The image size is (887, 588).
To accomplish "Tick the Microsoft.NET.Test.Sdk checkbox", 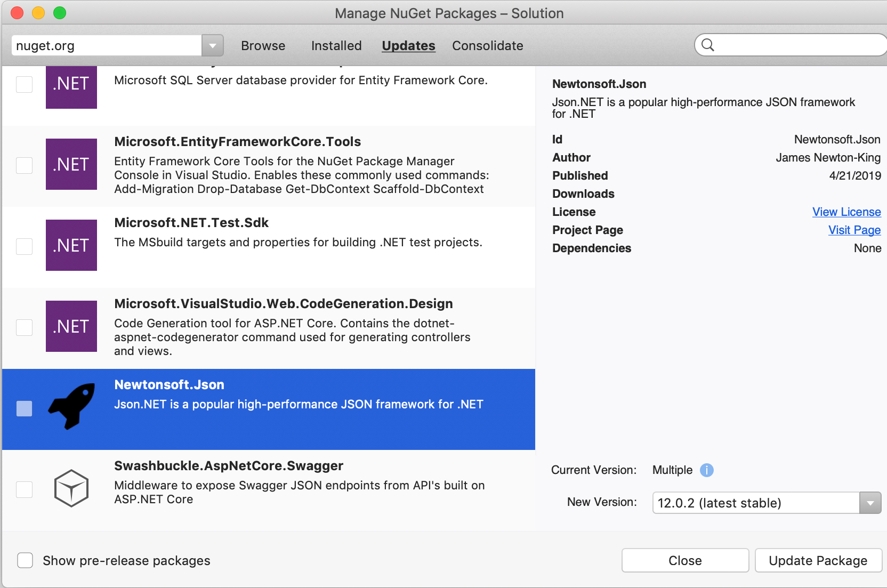I will pyautogui.click(x=24, y=246).
